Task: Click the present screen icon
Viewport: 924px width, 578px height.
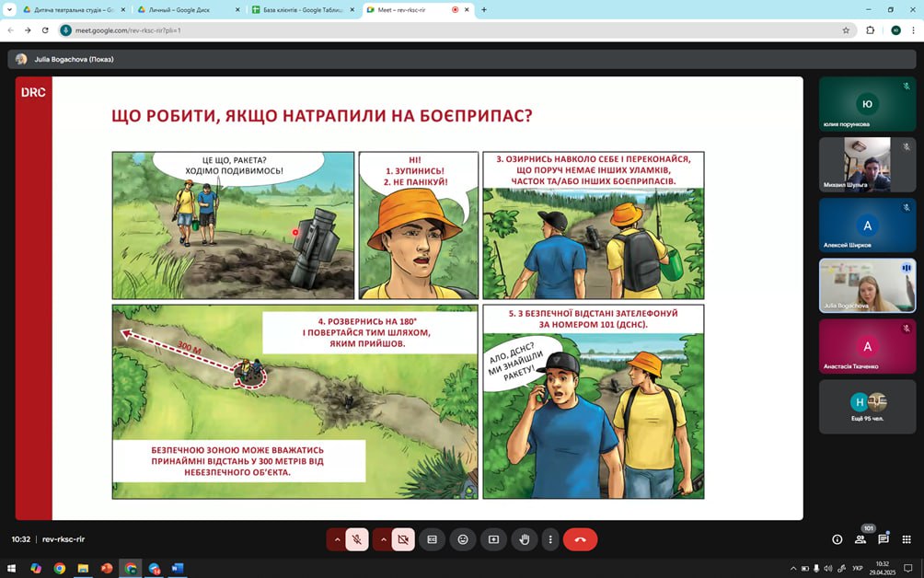Action: (x=493, y=539)
